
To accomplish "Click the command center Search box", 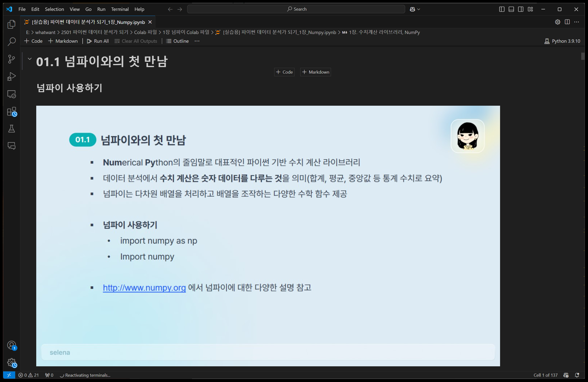I will coord(296,9).
